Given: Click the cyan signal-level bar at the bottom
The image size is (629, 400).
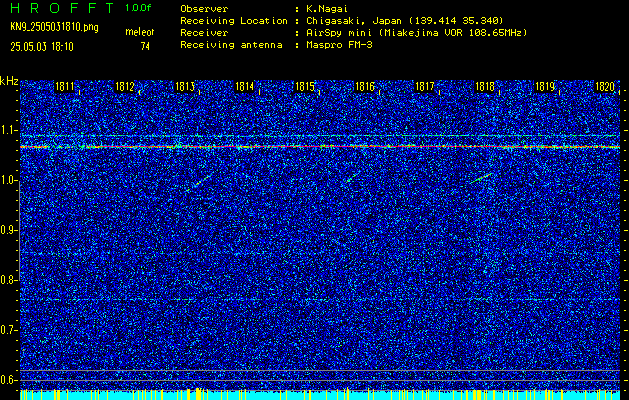Looking at the screenshot, I should tap(320, 395).
